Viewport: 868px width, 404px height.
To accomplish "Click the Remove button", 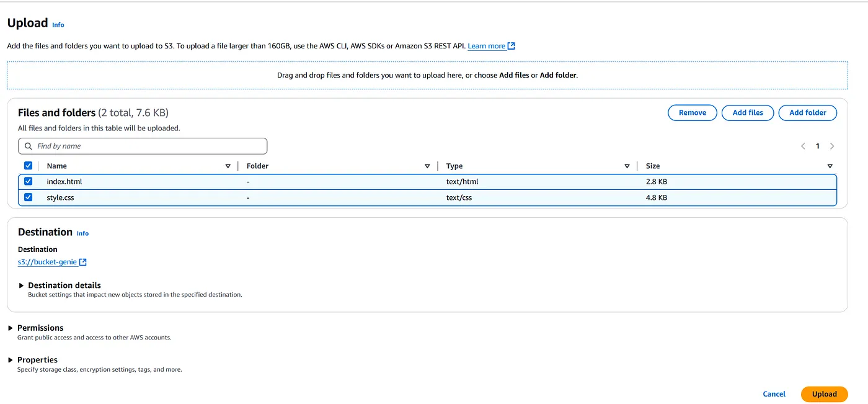I will (693, 113).
